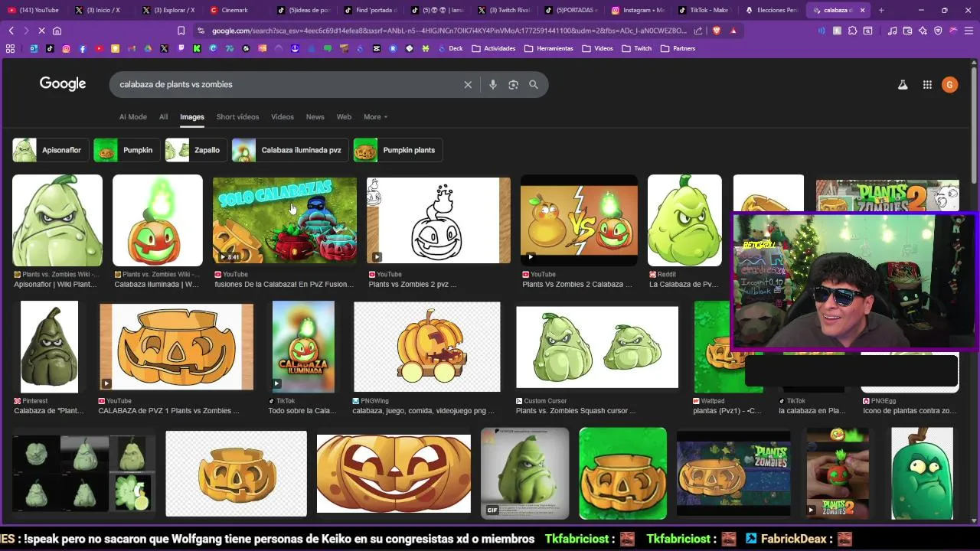Switch to the Instagram browser tab
This screenshot has width=980, height=551.
pos(639,10)
